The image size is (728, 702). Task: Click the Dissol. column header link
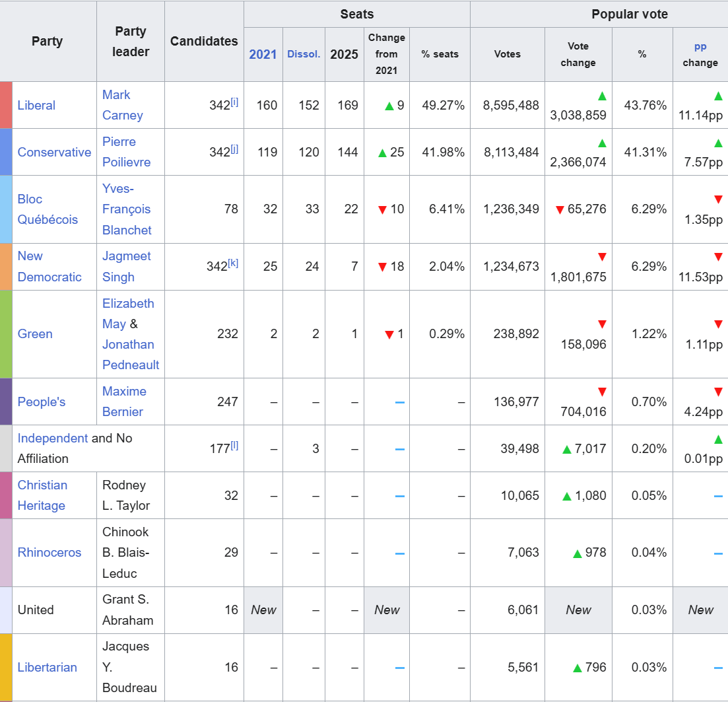pos(304,54)
